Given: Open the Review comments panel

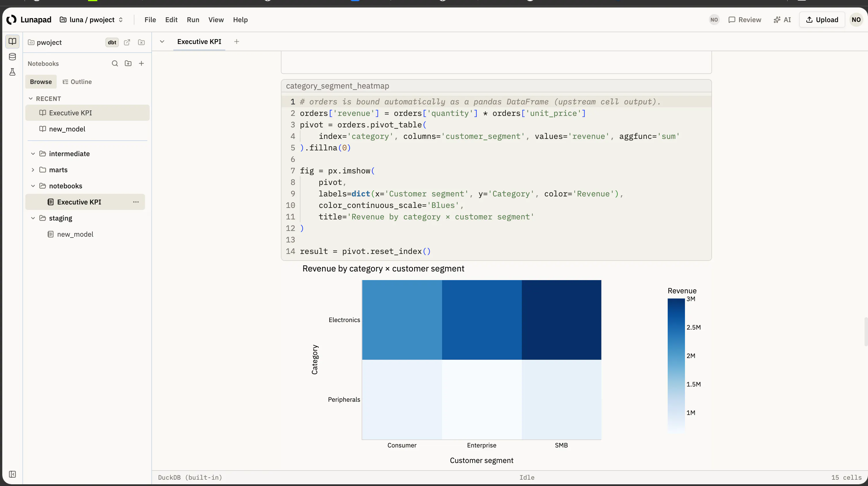Looking at the screenshot, I should [x=745, y=20].
